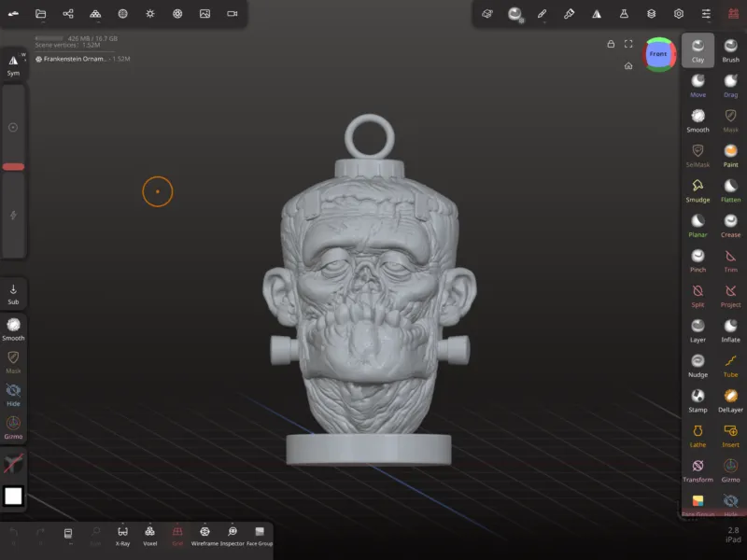Select the Nudge tool
Image resolution: width=747 pixels, height=560 pixels.
tap(698, 366)
